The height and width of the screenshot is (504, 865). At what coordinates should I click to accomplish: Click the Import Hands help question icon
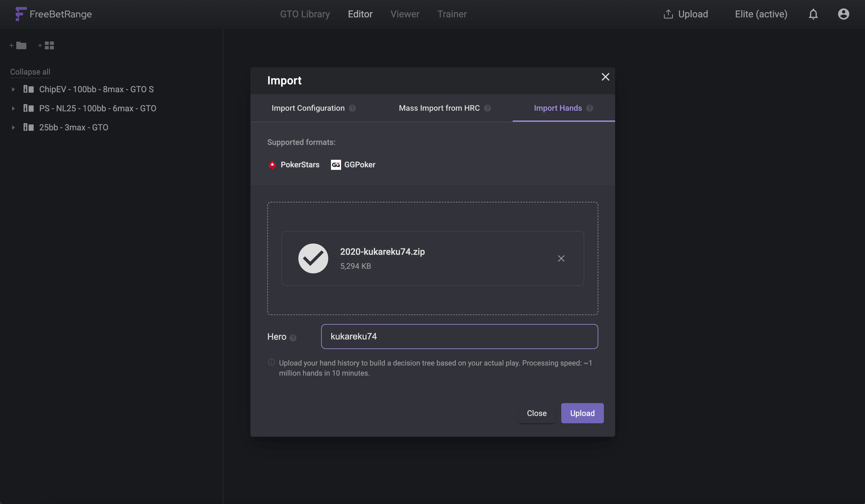tap(590, 108)
